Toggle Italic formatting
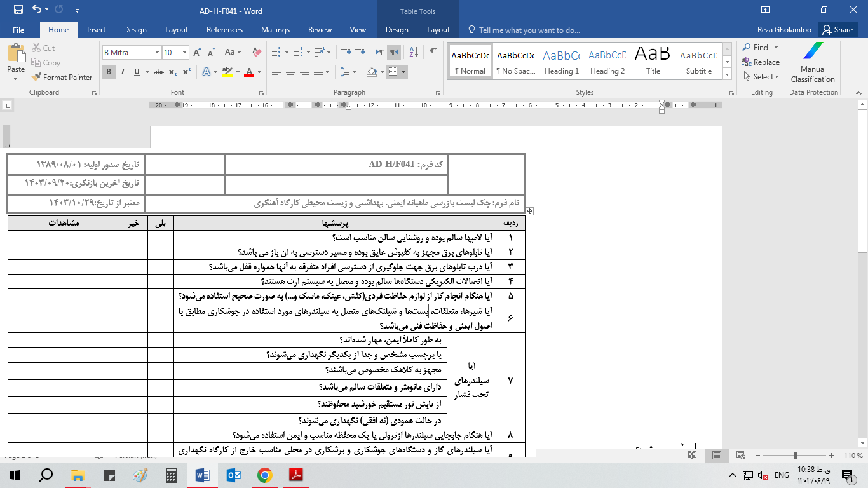868x488 pixels. tap(123, 72)
